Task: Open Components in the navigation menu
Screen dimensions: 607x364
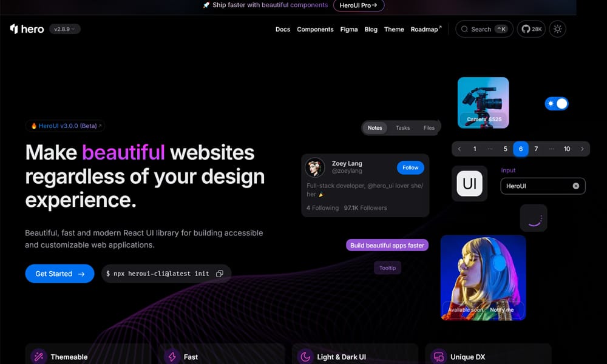Action: (x=315, y=29)
